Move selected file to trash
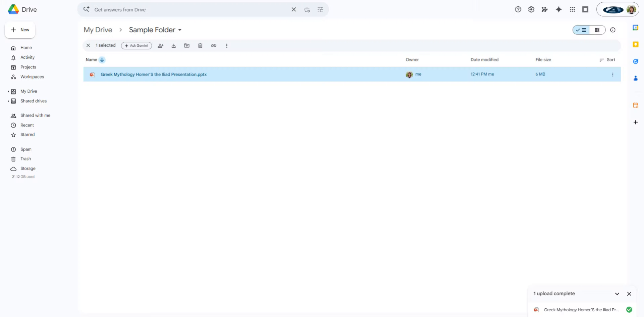 point(200,46)
